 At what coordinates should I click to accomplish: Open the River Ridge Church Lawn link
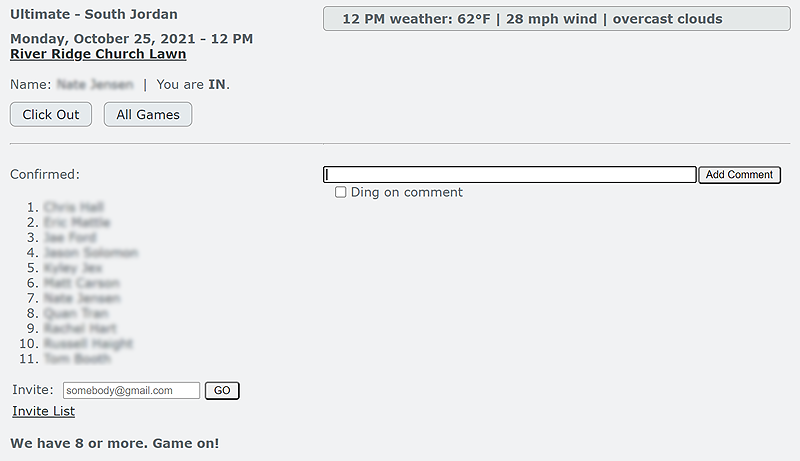coord(98,54)
